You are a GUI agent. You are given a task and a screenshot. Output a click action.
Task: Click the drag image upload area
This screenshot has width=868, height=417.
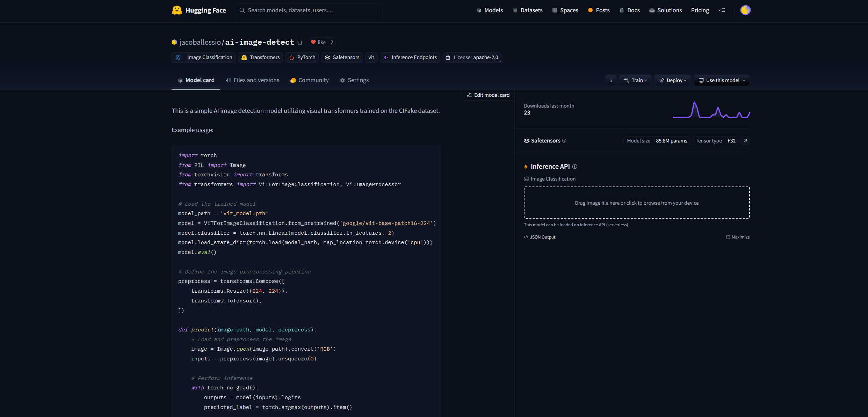pyautogui.click(x=637, y=203)
